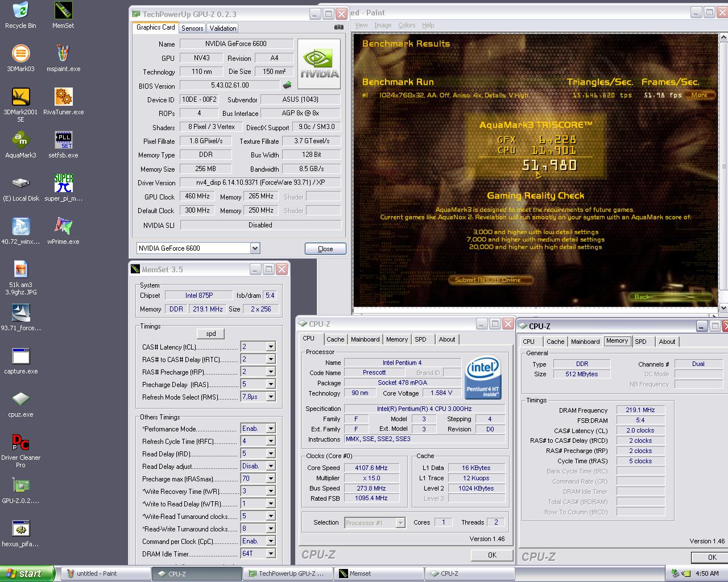Click OK in the left CPU-Z window

(x=492, y=555)
